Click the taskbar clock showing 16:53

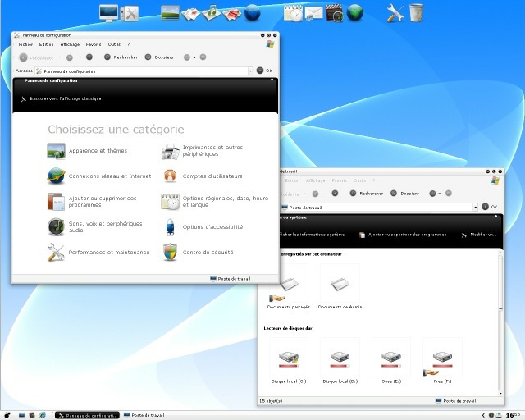point(513,415)
